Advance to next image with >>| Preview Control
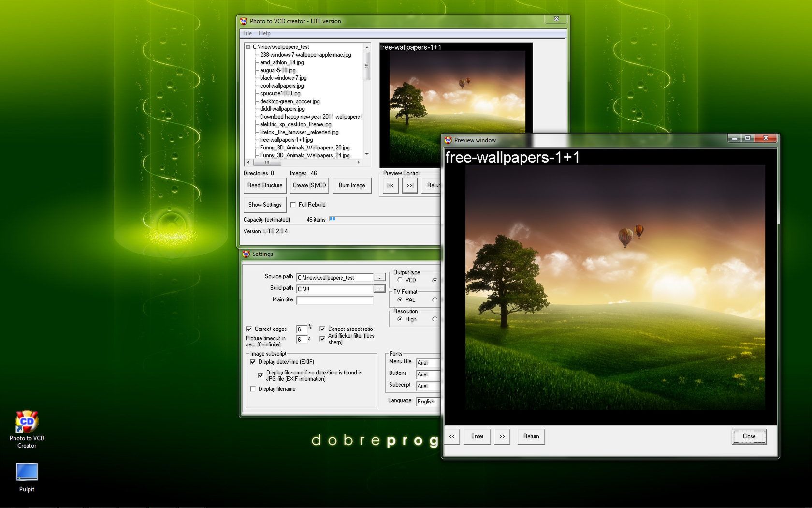812x508 pixels. [x=410, y=185]
